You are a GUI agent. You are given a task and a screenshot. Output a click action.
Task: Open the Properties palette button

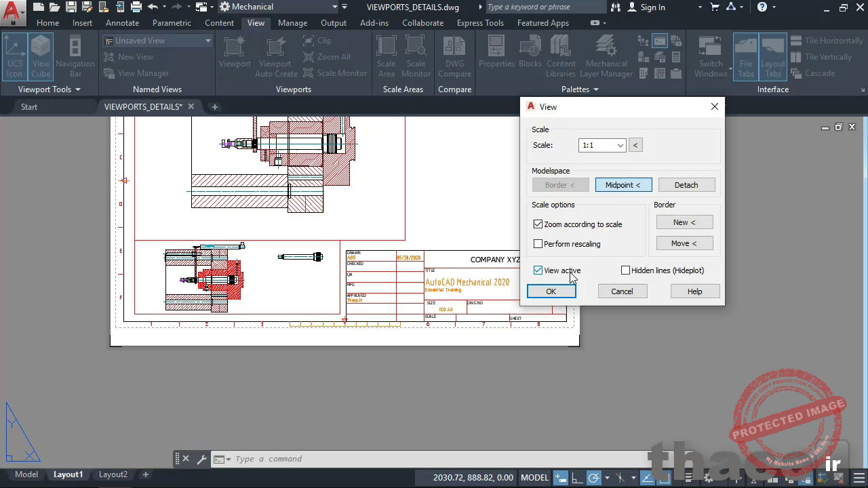(x=497, y=53)
